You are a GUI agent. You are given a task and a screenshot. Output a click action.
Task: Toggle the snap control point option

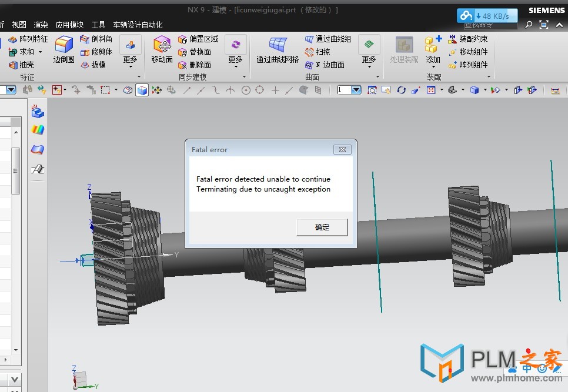click(x=216, y=90)
